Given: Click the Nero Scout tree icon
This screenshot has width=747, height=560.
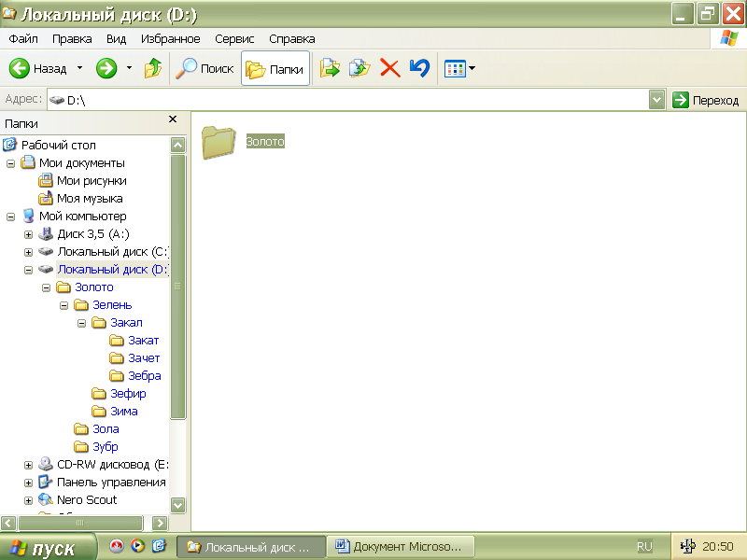Looking at the screenshot, I should point(45,499).
